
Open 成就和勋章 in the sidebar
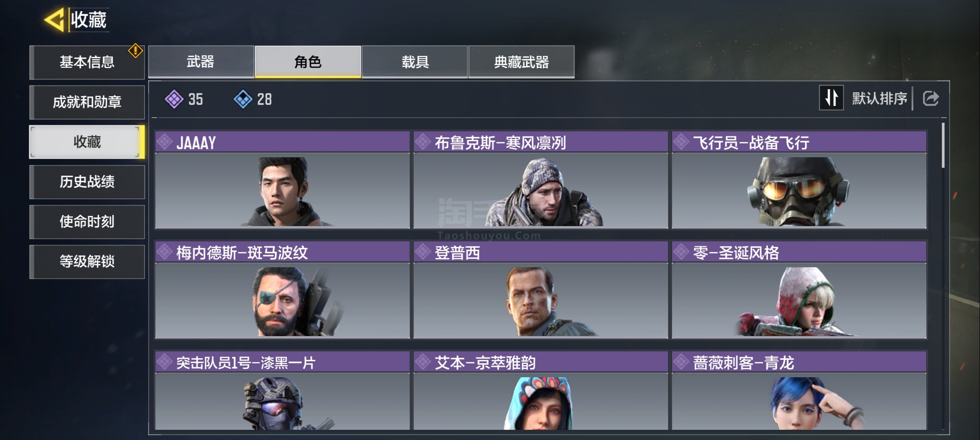[x=87, y=102]
